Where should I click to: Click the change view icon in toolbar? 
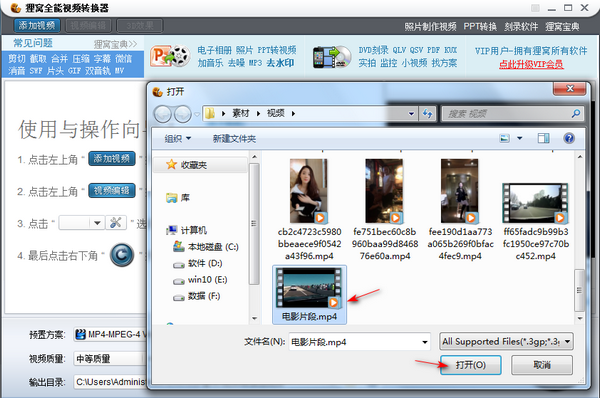click(505, 138)
